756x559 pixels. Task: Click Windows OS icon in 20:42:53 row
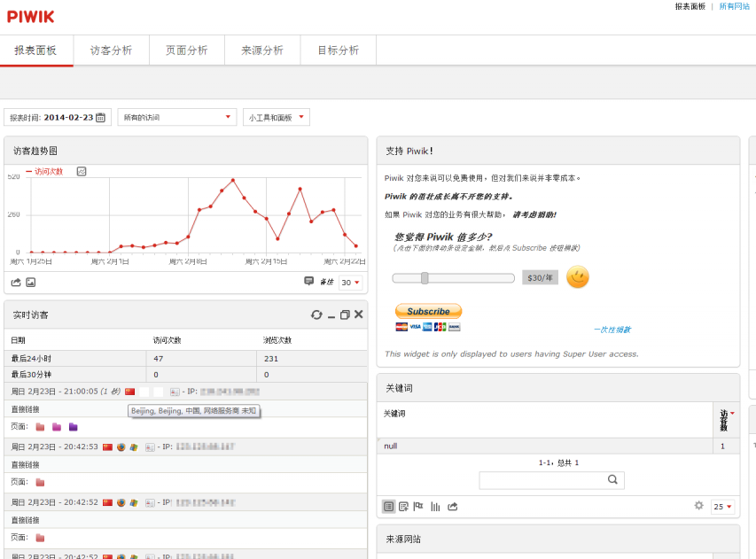point(134,447)
